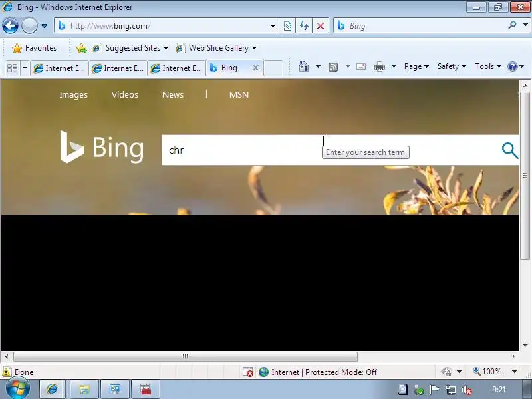Image resolution: width=532 pixels, height=399 pixels.
Task: Click the red toolbox taskbar icon
Action: [146, 389]
